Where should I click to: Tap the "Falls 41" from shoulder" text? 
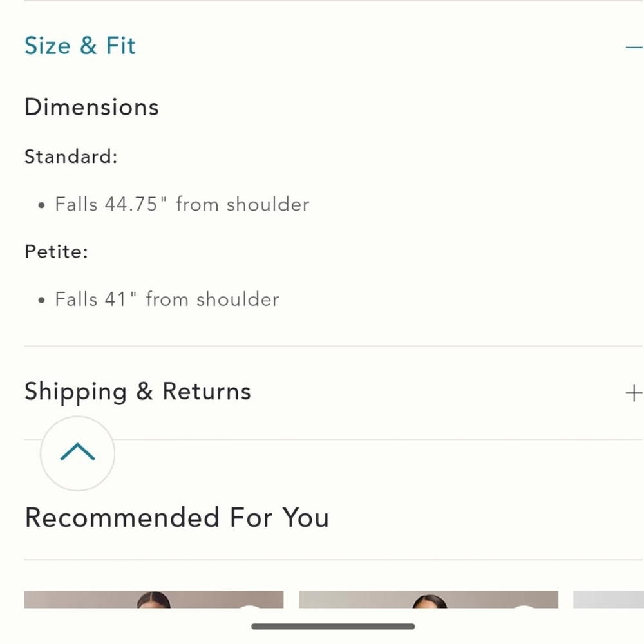tap(167, 299)
